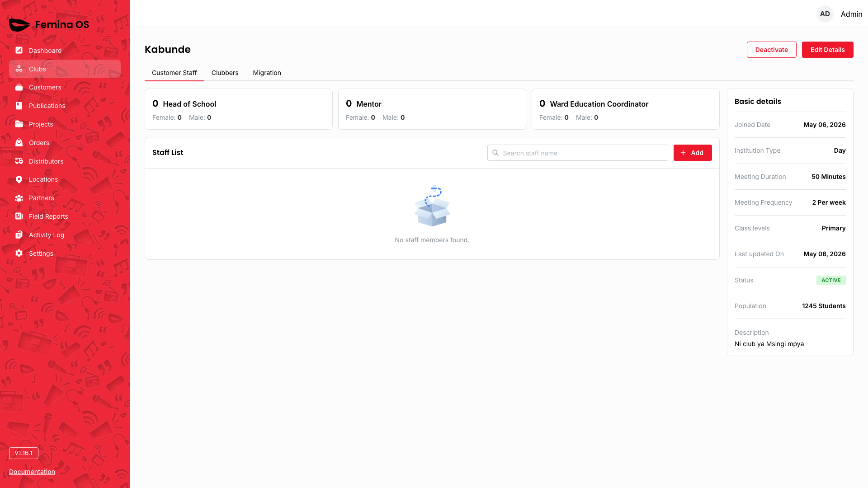Click the Deactivate button

pos(771,50)
